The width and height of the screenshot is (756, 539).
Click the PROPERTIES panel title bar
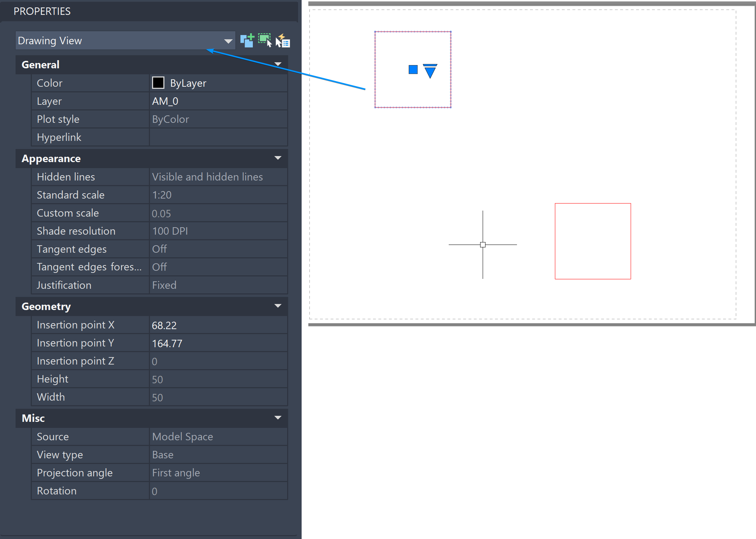pyautogui.click(x=42, y=11)
